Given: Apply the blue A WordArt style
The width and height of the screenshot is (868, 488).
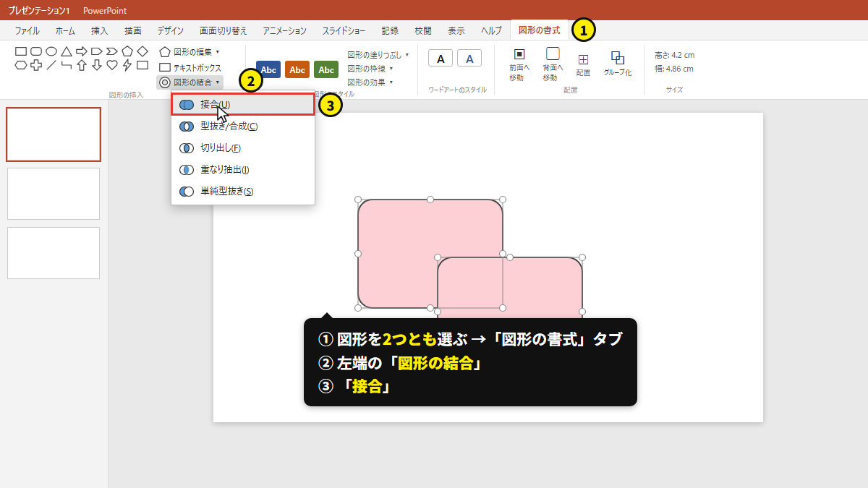Looking at the screenshot, I should tap(469, 59).
